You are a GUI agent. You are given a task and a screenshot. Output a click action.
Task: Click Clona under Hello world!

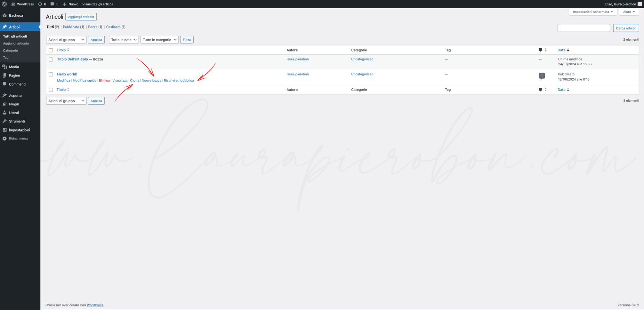[x=135, y=81]
